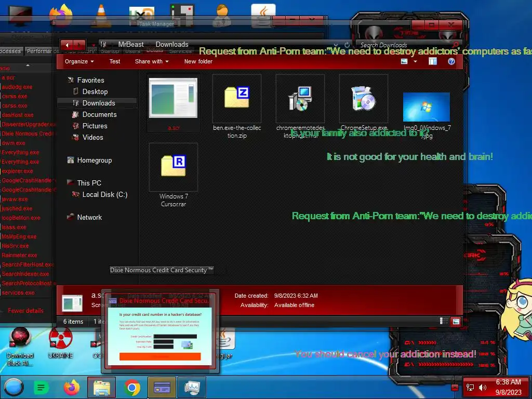Expand the view options dropdown arrow
The image size is (532, 399).
[x=415, y=61]
